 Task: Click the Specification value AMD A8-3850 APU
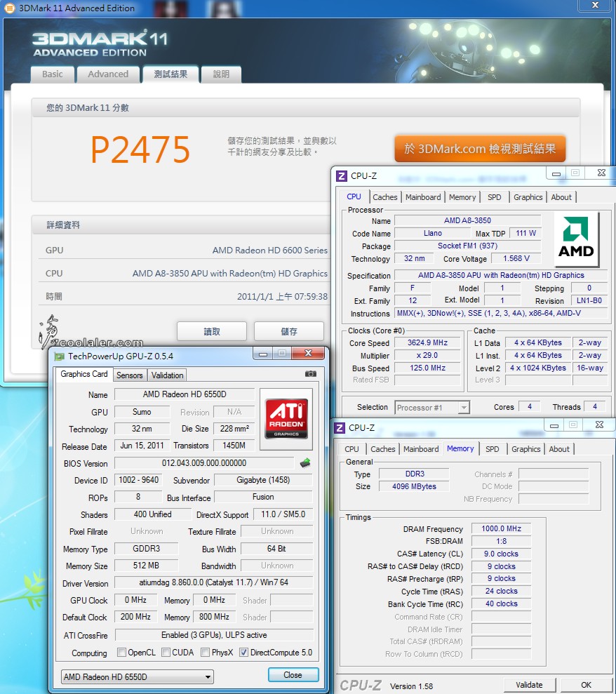click(x=501, y=275)
